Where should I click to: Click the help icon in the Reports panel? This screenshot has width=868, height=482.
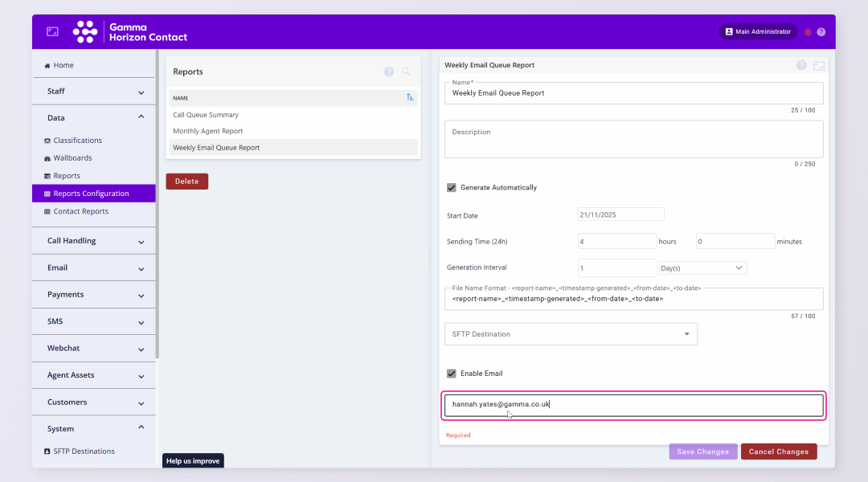pyautogui.click(x=389, y=71)
